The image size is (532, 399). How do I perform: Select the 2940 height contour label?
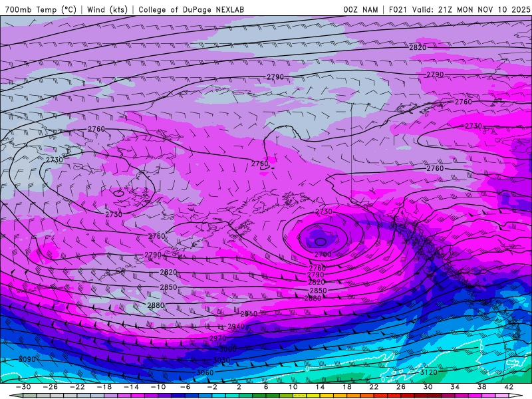(x=236, y=327)
